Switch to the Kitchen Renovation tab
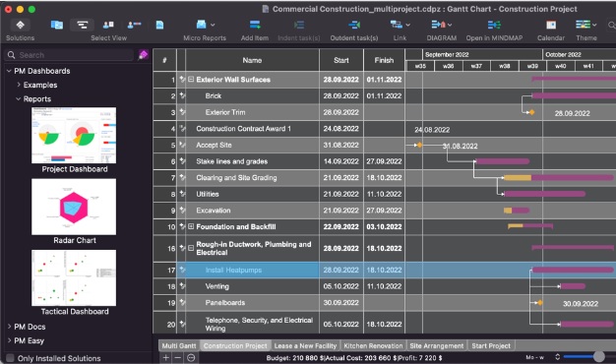616x364 pixels. [373, 346]
